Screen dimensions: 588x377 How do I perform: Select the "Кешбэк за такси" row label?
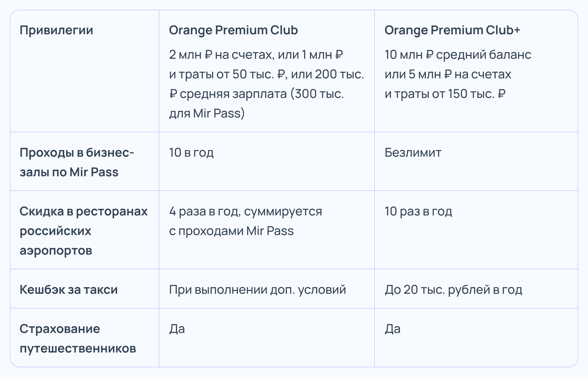pyautogui.click(x=69, y=290)
